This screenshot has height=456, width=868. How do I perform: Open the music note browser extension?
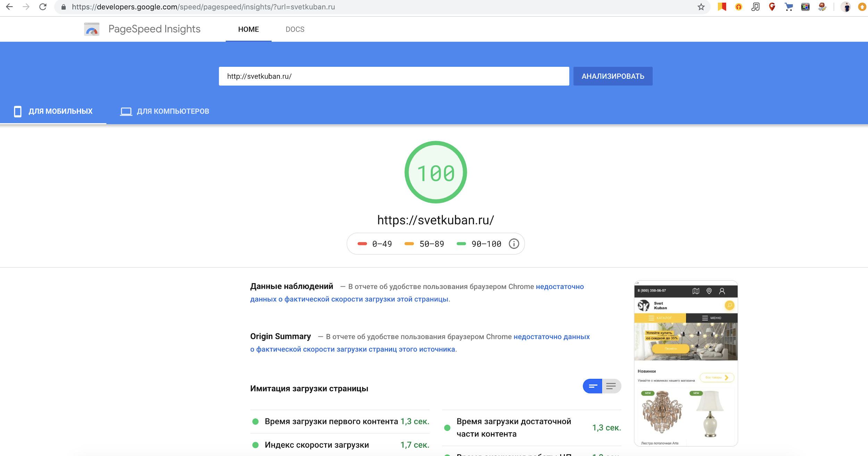(755, 6)
